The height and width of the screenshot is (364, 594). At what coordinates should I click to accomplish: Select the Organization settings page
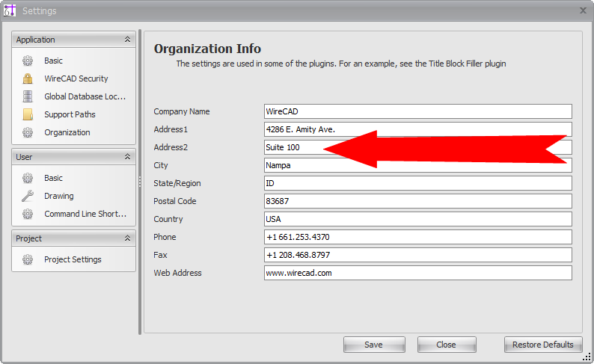[67, 132]
